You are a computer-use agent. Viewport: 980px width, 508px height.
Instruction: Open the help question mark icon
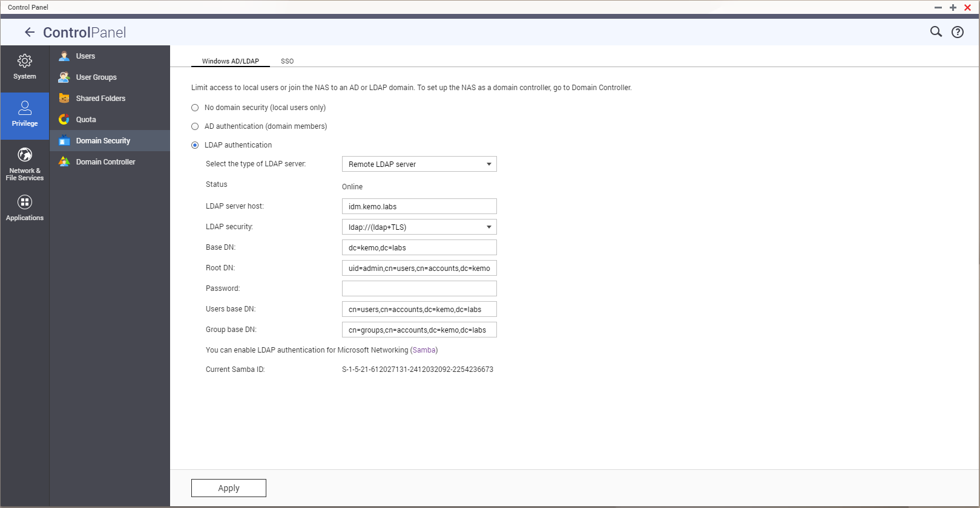pyautogui.click(x=958, y=32)
